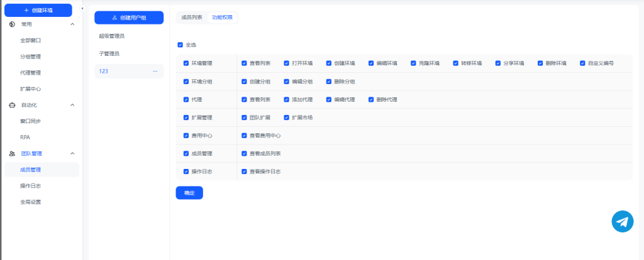
Task: Toggle the 自定义编号 checkbox
Action: tap(582, 63)
